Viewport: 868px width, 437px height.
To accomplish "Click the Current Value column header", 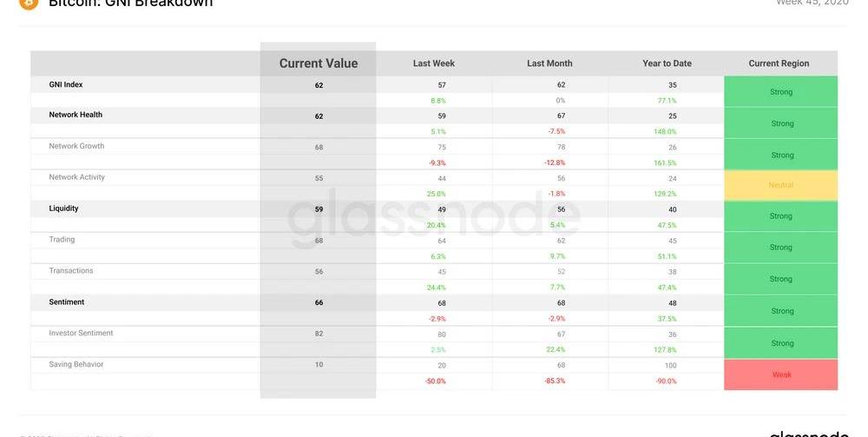I will (318, 63).
